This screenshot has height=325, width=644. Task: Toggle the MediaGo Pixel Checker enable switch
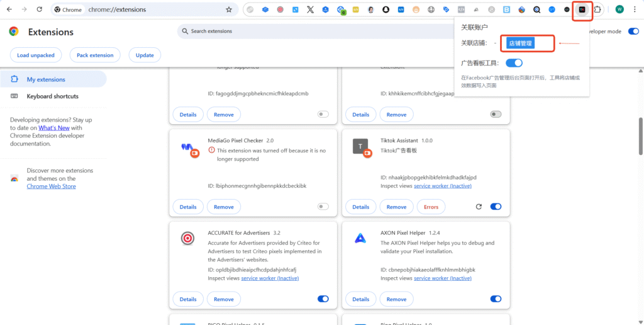323,207
